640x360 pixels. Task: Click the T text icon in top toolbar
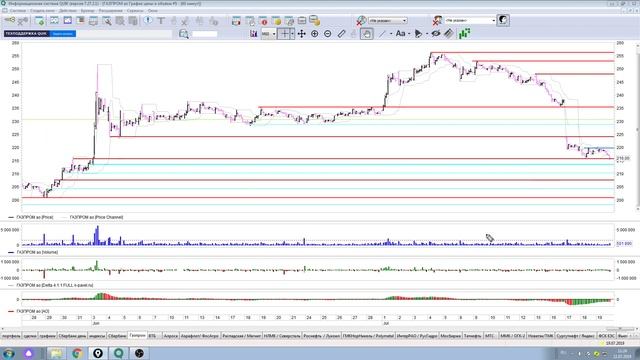[x=161, y=20]
